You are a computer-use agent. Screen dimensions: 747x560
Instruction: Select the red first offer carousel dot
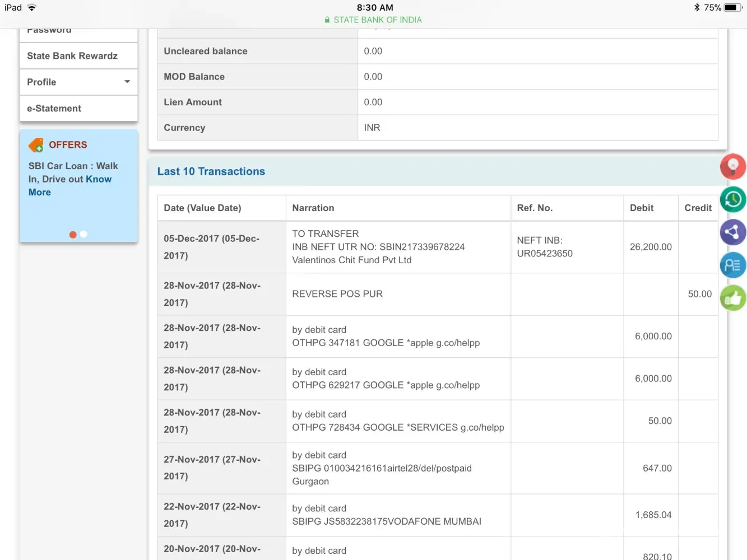click(73, 235)
